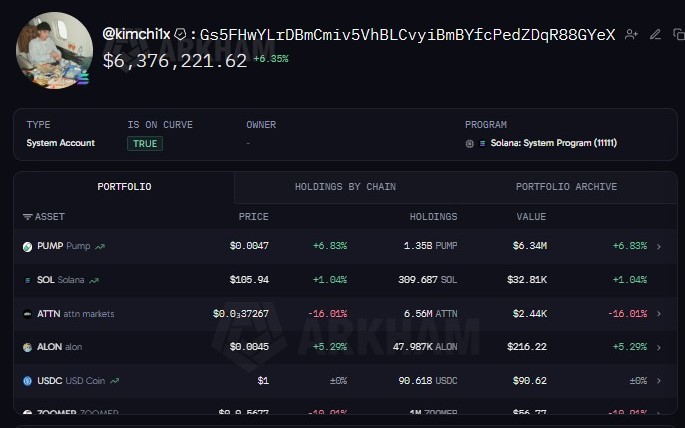This screenshot has height=428, width=685.
Task: Select the Portfolio tab
Action: (124, 187)
